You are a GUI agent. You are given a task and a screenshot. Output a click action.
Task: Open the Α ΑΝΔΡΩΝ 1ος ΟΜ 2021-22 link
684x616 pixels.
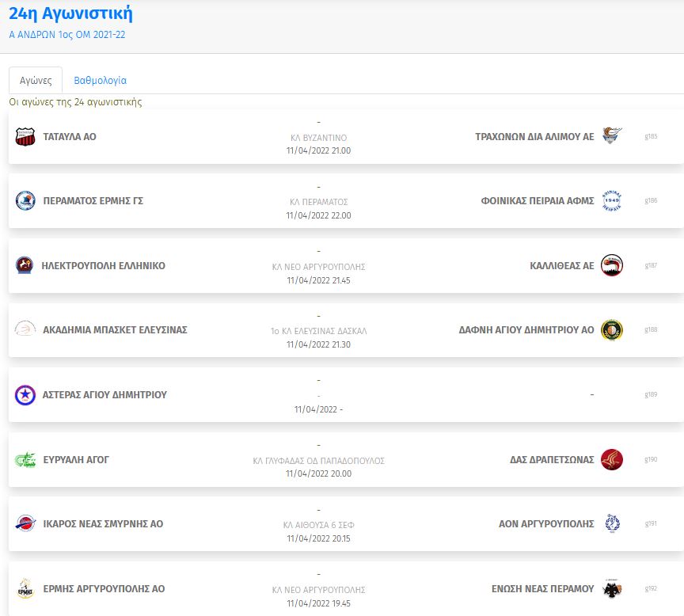click(67, 35)
